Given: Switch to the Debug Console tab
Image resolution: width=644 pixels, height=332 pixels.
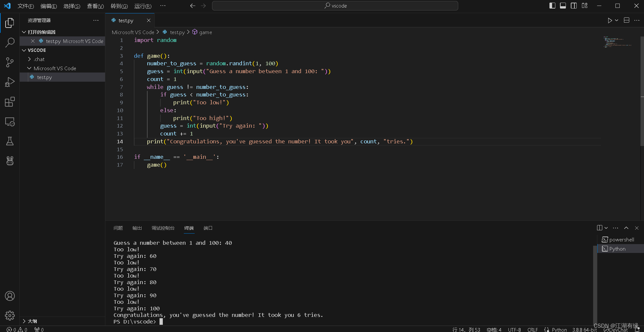Looking at the screenshot, I should tap(163, 228).
